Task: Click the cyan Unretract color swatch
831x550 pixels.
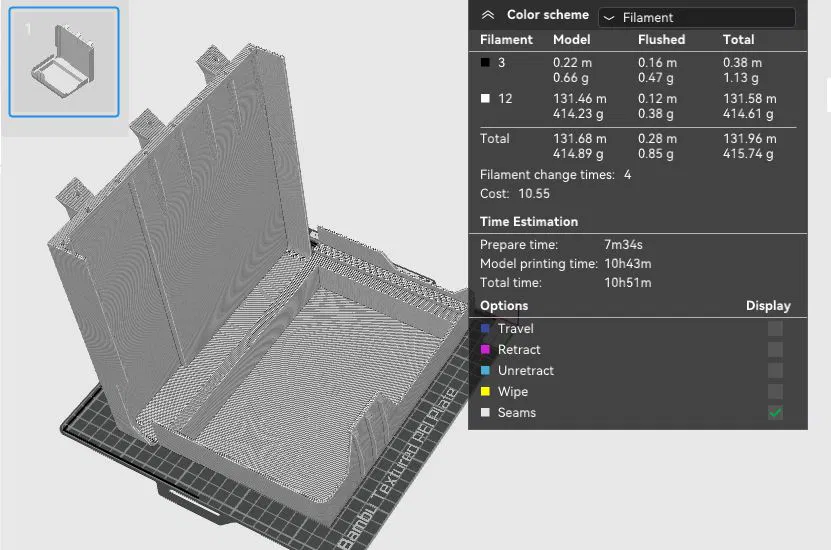Action: 485,370
